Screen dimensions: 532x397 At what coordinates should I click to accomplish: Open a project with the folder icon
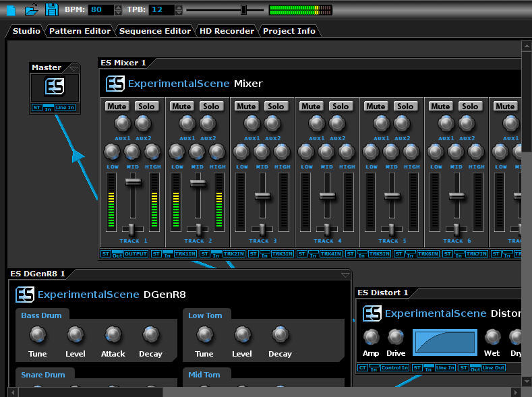pyautogui.click(x=31, y=9)
